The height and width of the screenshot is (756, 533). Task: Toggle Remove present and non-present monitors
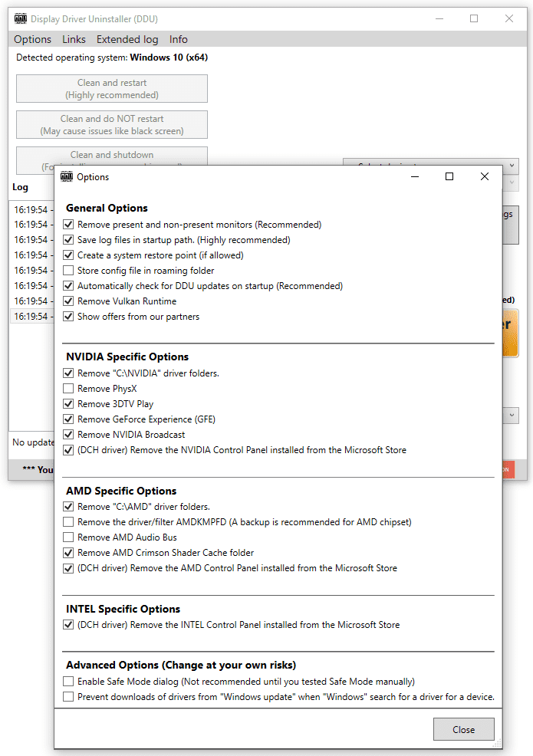(68, 225)
